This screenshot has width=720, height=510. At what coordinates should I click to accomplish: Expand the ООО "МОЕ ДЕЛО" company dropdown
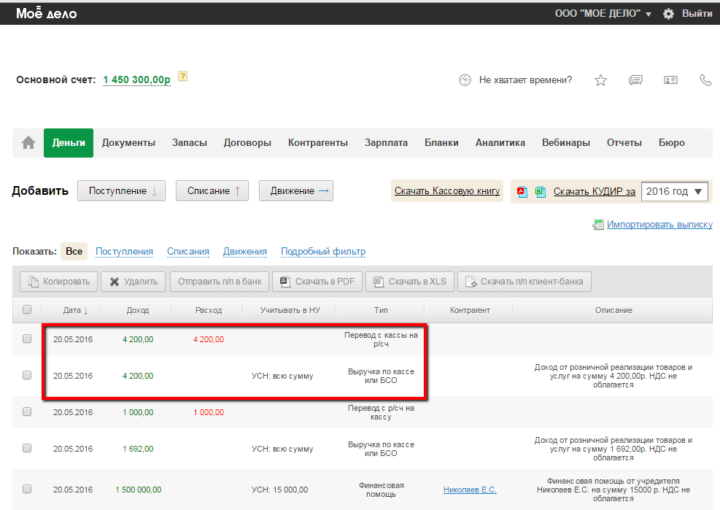point(602,14)
